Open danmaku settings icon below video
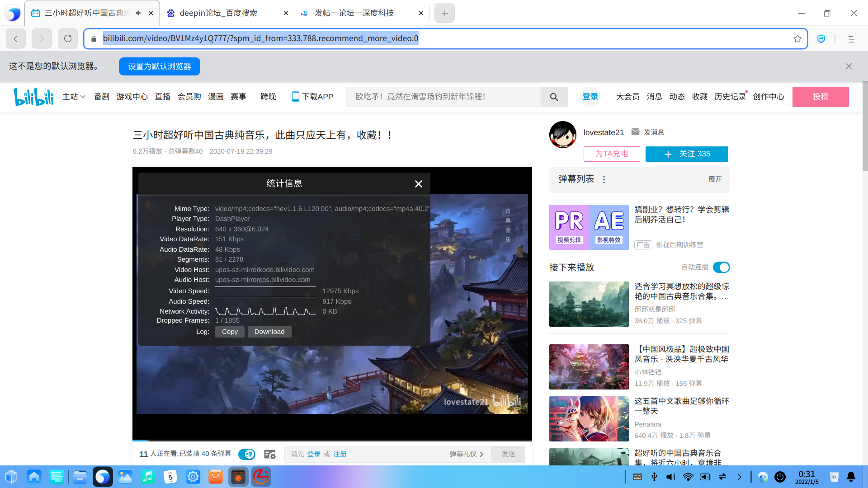This screenshot has width=868, height=488. coord(270,454)
